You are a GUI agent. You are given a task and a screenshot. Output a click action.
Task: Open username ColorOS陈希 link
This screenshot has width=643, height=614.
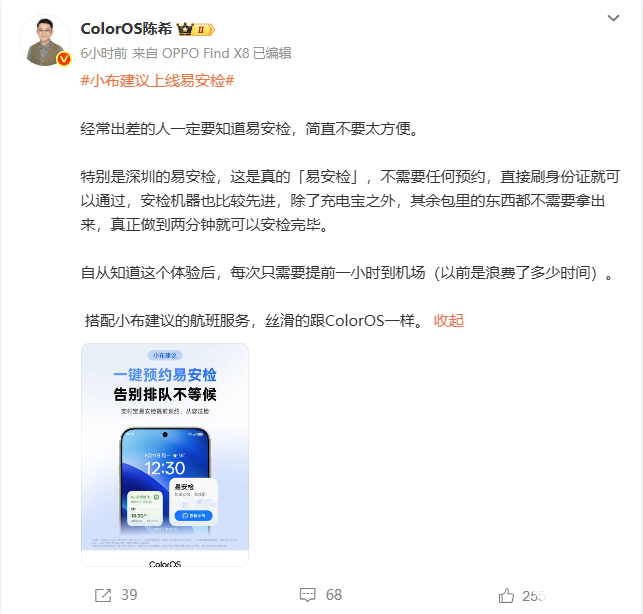126,29
